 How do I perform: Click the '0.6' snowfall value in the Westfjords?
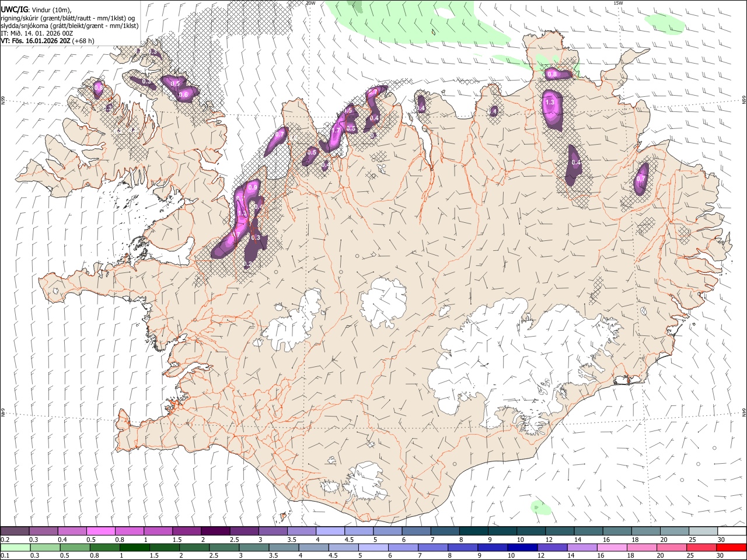(183, 94)
